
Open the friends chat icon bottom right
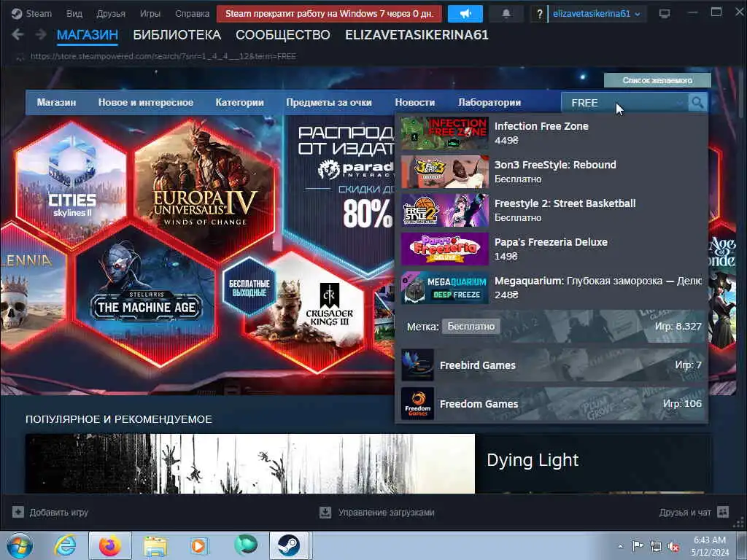[723, 513]
